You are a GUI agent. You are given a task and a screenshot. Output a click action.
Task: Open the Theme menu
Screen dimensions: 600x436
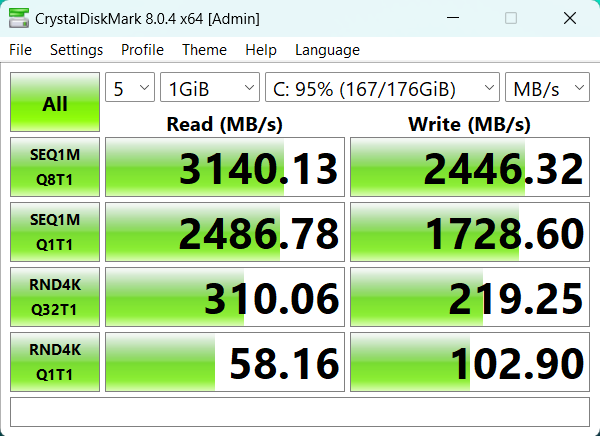pos(204,50)
